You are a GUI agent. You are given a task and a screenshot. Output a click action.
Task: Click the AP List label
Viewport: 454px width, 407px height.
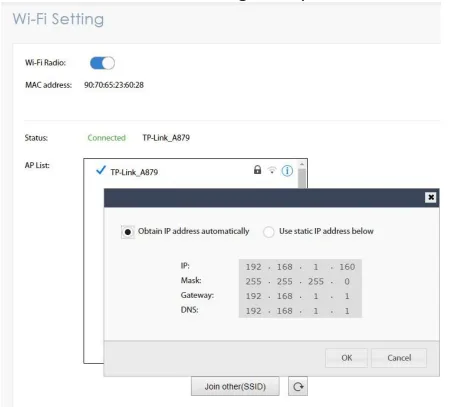[37, 165]
